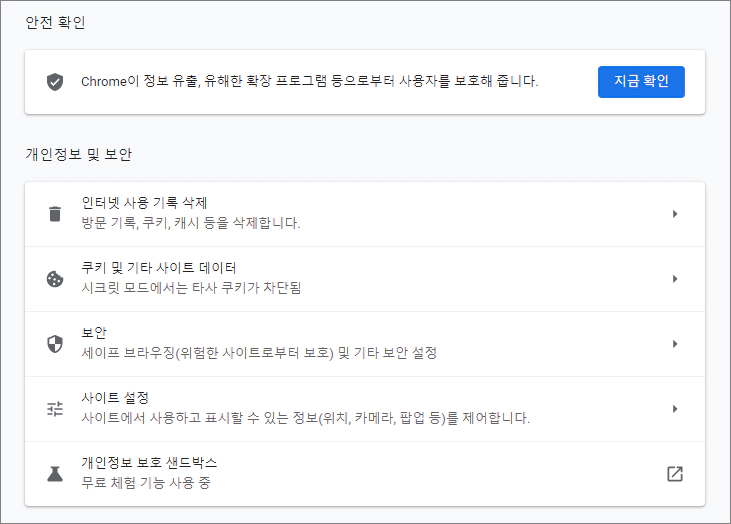Image resolution: width=731 pixels, height=524 pixels.
Task: Click the 지금 확인 button
Action: point(641,82)
